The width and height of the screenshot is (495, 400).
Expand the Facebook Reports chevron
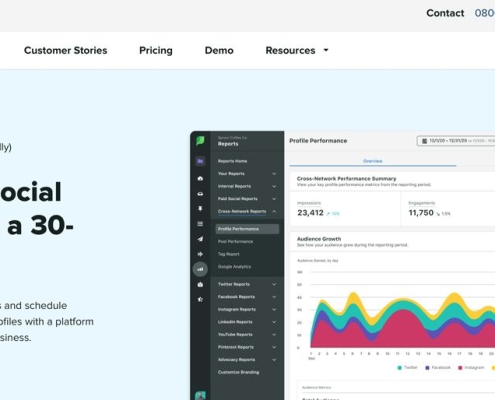click(274, 297)
